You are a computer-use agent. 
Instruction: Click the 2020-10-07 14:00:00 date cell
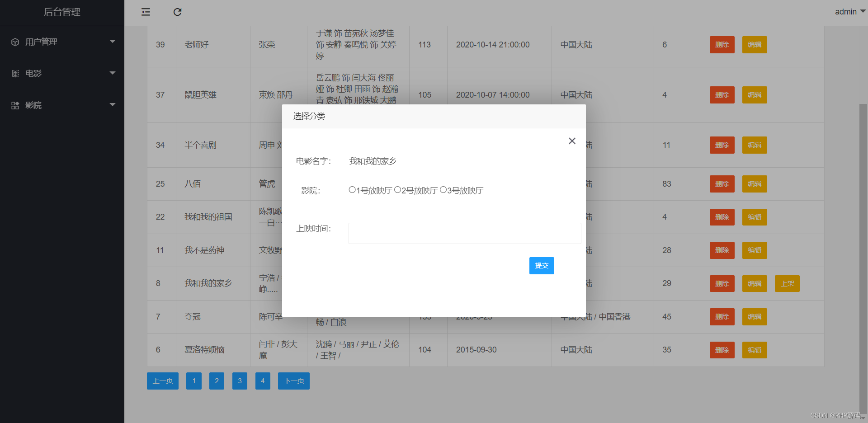point(499,95)
